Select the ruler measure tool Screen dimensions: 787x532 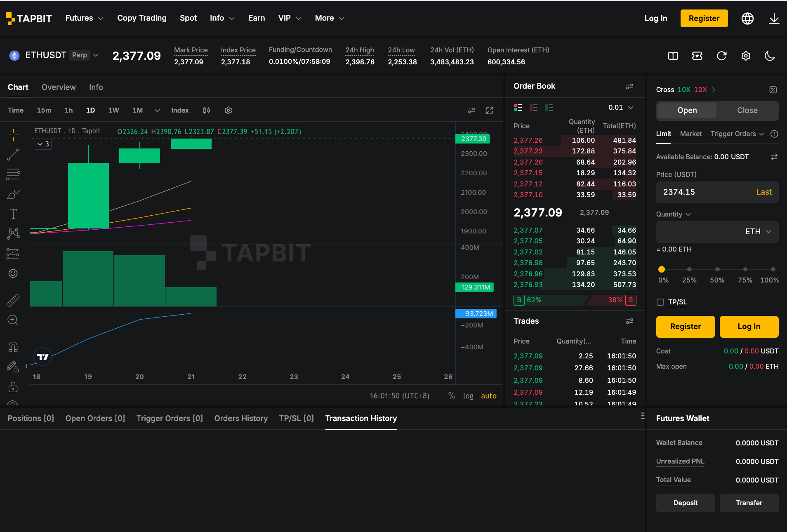tap(13, 300)
